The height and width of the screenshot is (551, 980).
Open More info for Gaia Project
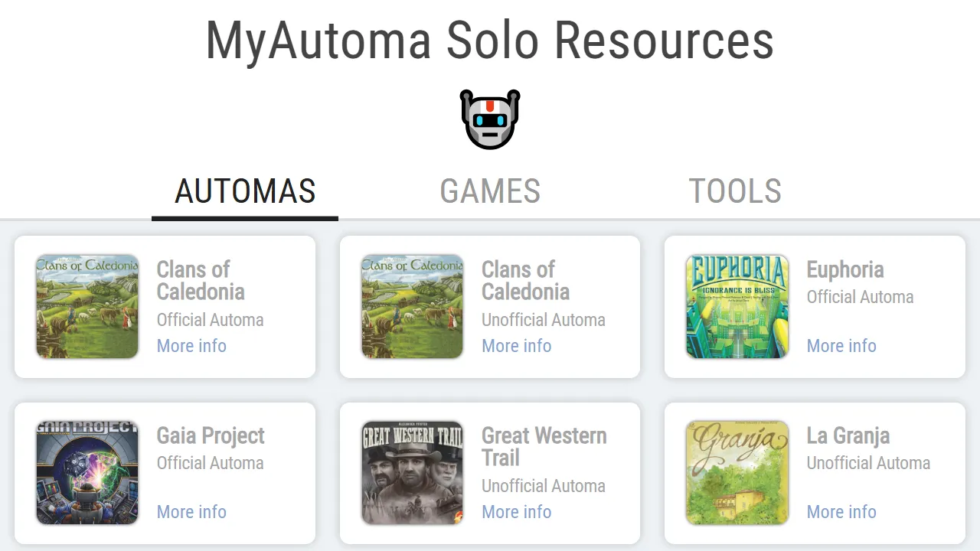pos(191,511)
